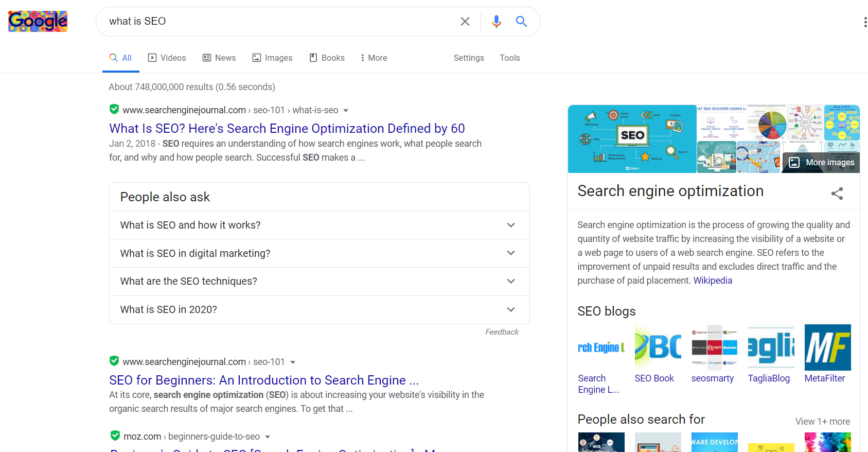The width and height of the screenshot is (868, 452).
Task: Open dropdown arrow next to moz.com URL
Action: click(268, 437)
